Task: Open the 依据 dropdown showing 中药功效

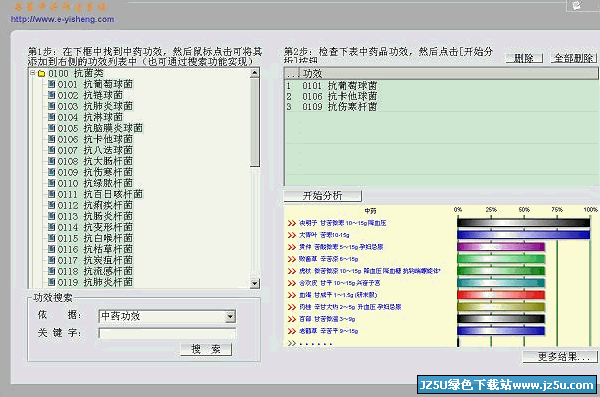Action: [x=230, y=316]
